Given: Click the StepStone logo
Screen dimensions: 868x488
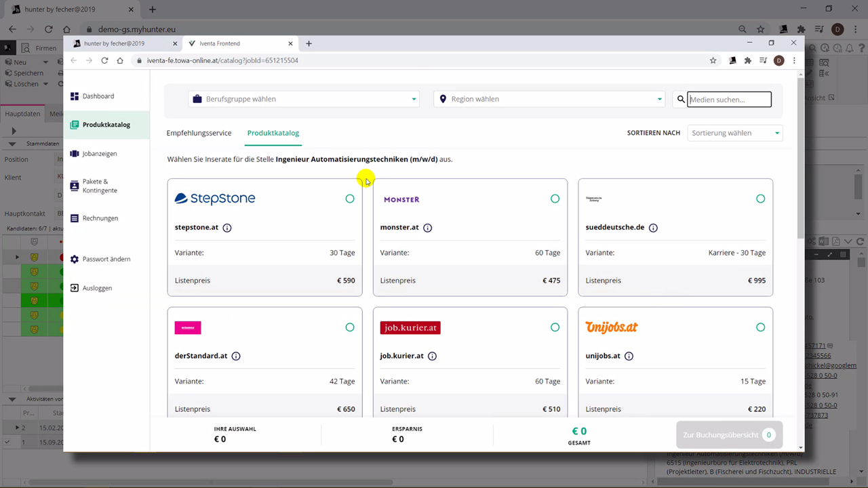Looking at the screenshot, I should pyautogui.click(x=215, y=199).
